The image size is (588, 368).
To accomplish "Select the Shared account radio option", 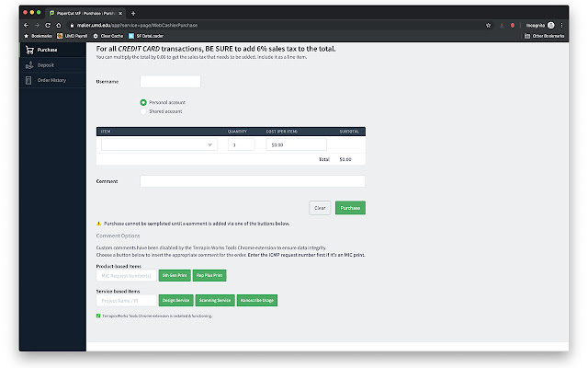I will [x=143, y=111].
